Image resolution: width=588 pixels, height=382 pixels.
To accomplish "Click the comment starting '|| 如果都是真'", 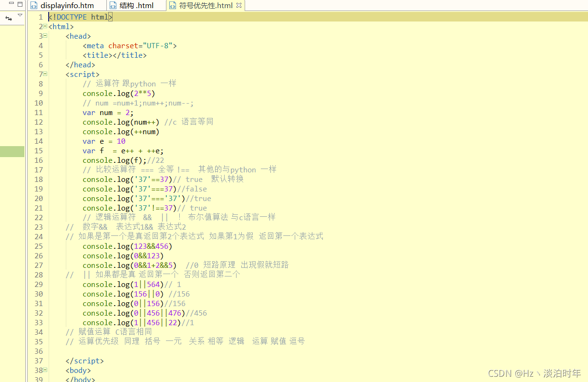I will [x=153, y=275].
